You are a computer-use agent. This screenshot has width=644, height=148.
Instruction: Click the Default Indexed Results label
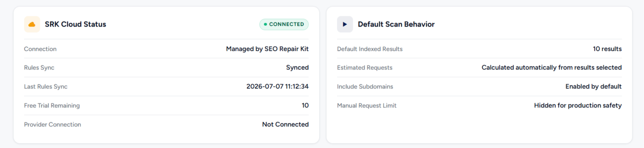369,49
